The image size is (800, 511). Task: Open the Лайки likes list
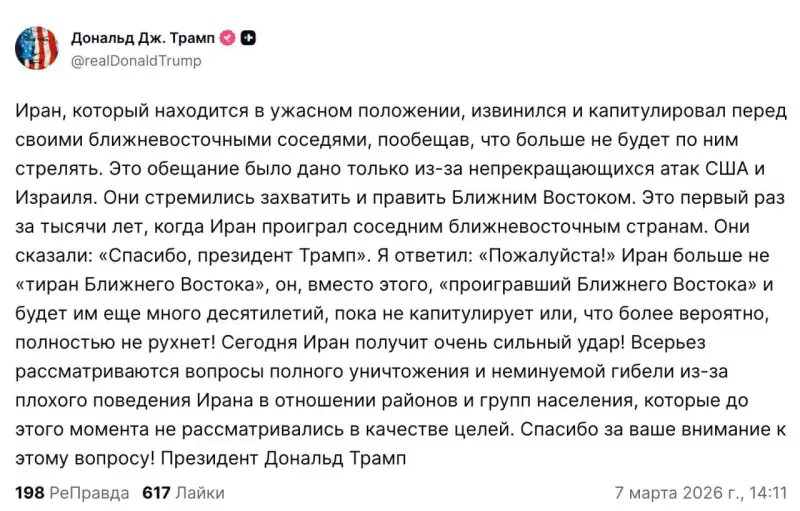(200, 493)
